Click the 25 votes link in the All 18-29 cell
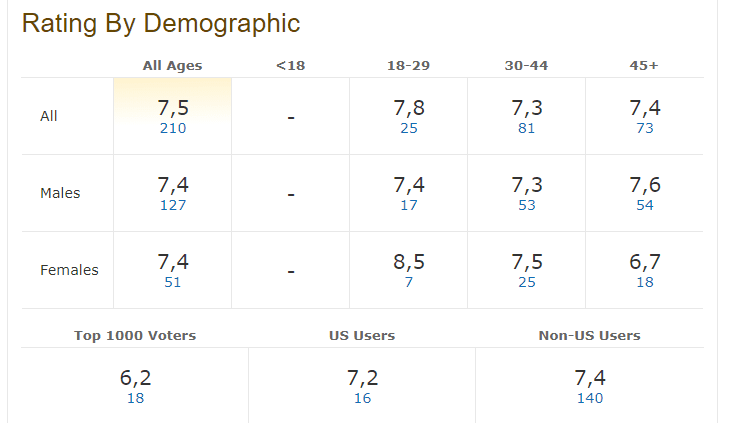 coord(409,128)
